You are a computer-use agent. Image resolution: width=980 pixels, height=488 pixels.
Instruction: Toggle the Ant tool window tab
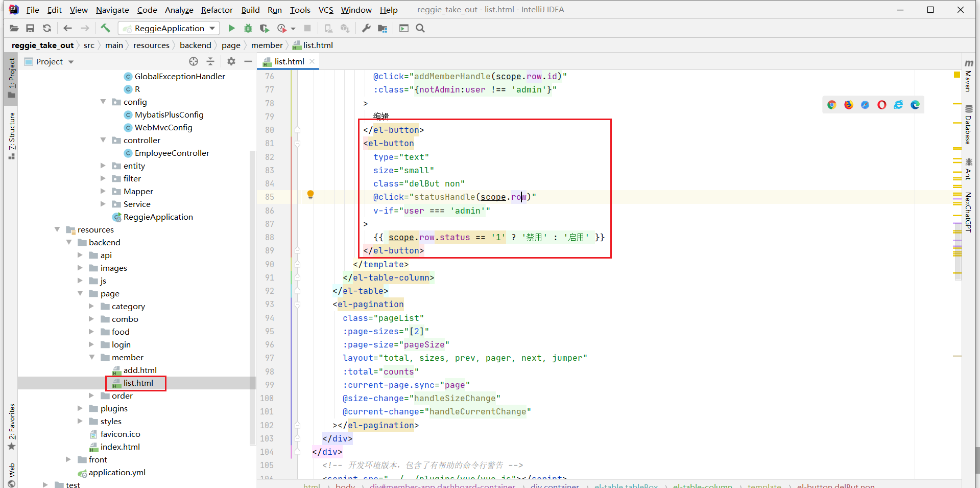968,169
